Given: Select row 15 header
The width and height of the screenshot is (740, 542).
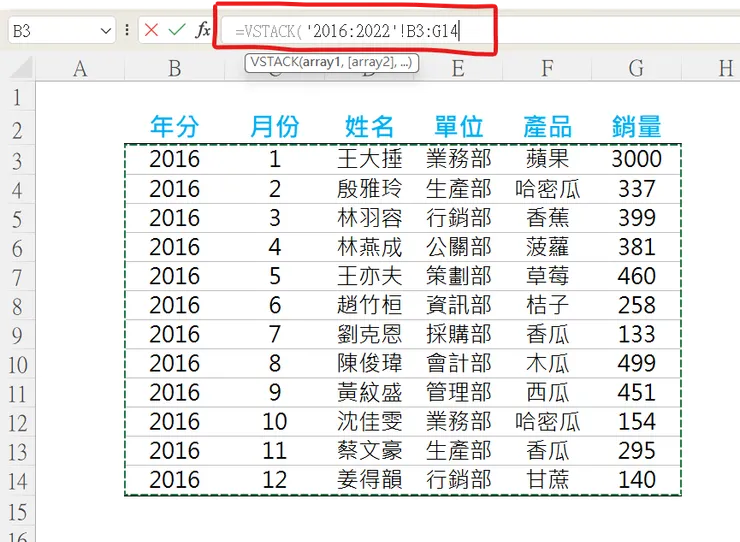Looking at the screenshot, I should (x=17, y=512).
